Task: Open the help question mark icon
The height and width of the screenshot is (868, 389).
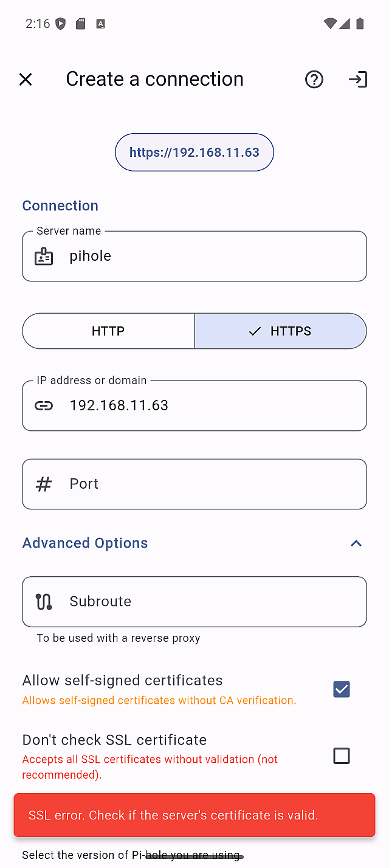Action: click(314, 80)
